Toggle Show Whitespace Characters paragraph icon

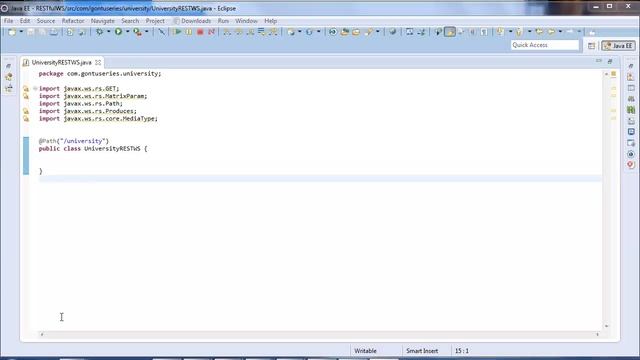[x=484, y=32]
